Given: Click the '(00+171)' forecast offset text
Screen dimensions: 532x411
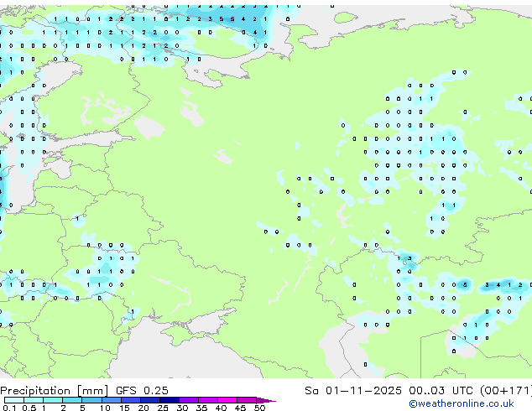Looking at the screenshot, I should click(506, 391).
